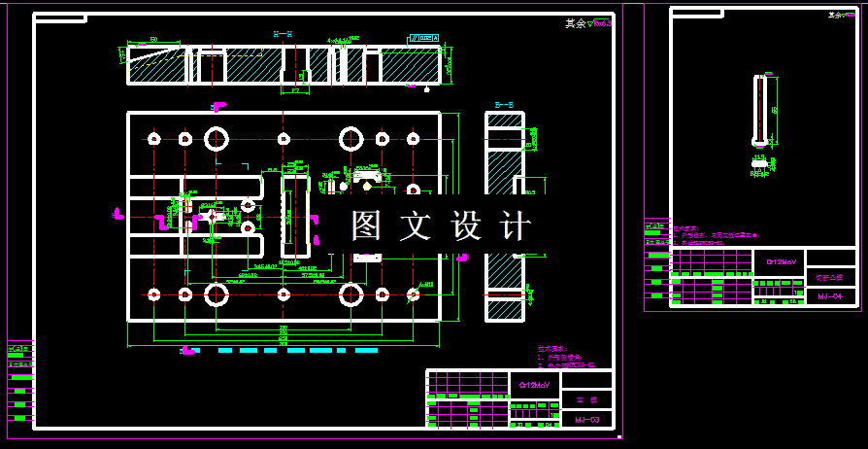
Task: Select the H—H section view label
Action: (283, 34)
